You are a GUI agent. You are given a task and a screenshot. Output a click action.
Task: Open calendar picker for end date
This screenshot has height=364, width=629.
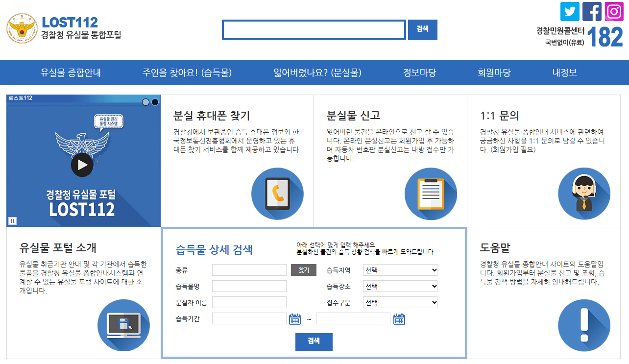click(x=399, y=319)
